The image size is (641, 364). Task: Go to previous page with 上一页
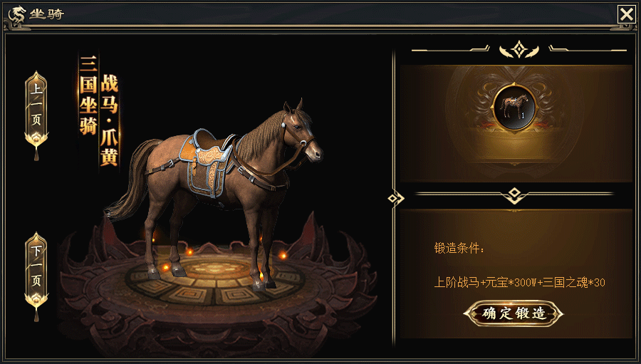point(36,105)
